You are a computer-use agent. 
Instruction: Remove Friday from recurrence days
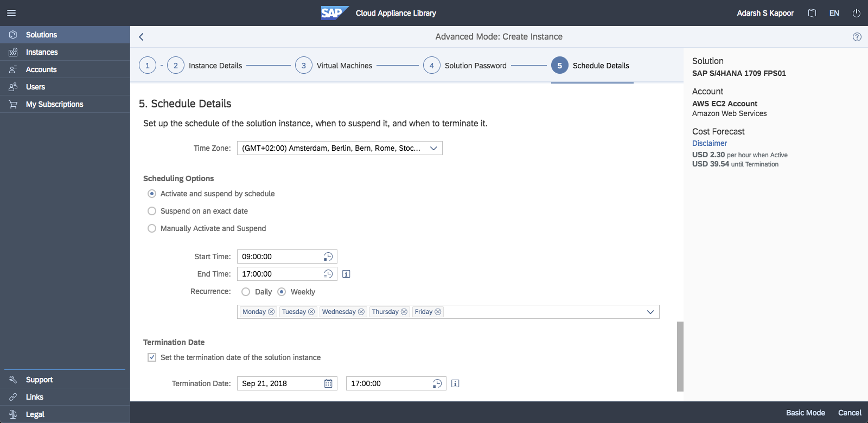(438, 312)
